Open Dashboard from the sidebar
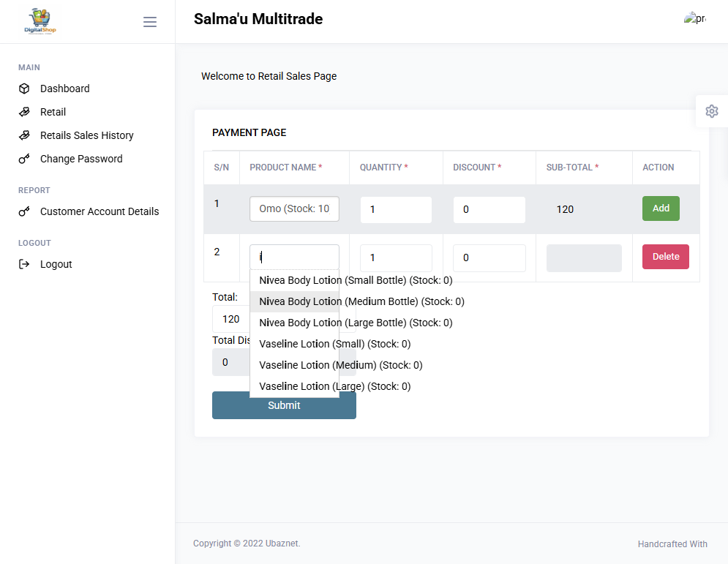 point(65,89)
